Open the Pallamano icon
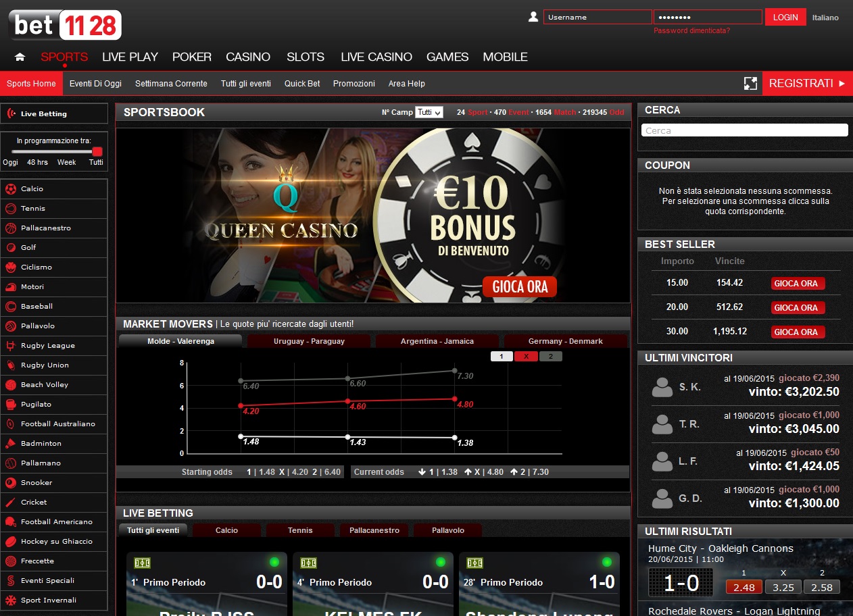 (11, 463)
